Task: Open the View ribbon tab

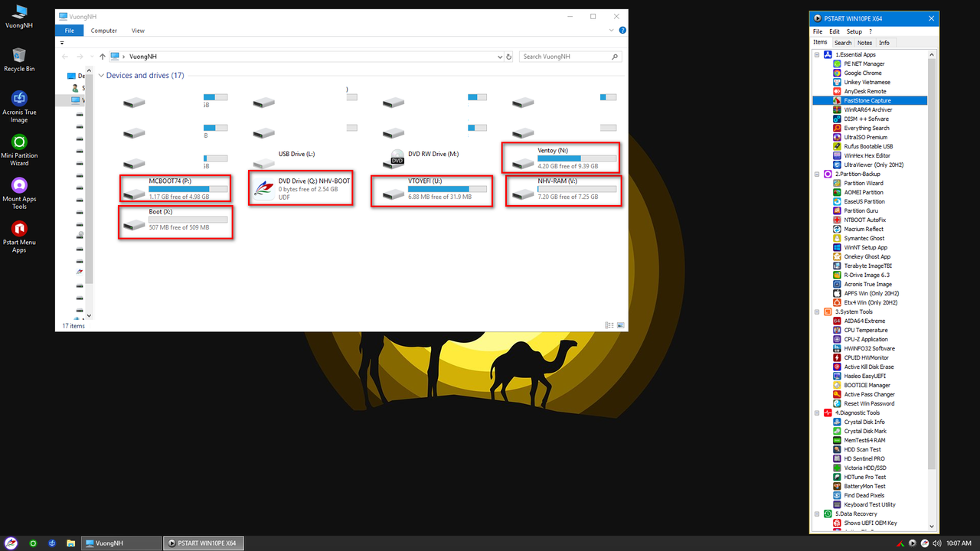Action: tap(138, 31)
